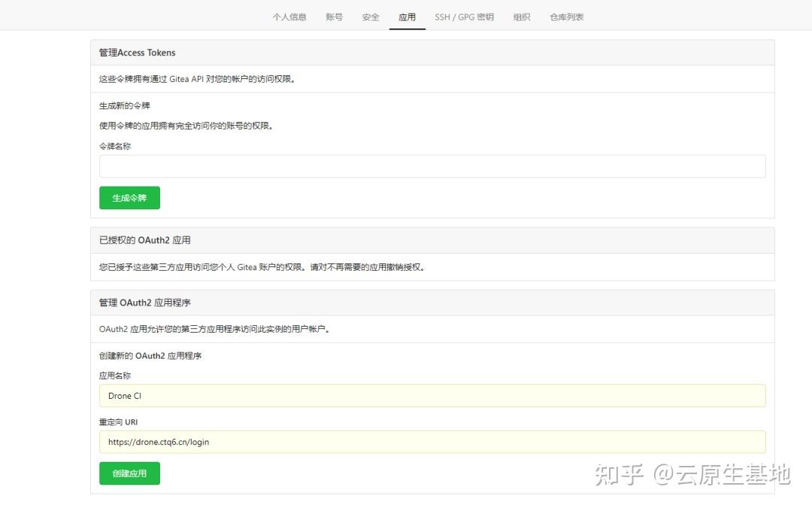812x508 pixels.
Task: 切换到「组织」标签页
Action: [522, 16]
